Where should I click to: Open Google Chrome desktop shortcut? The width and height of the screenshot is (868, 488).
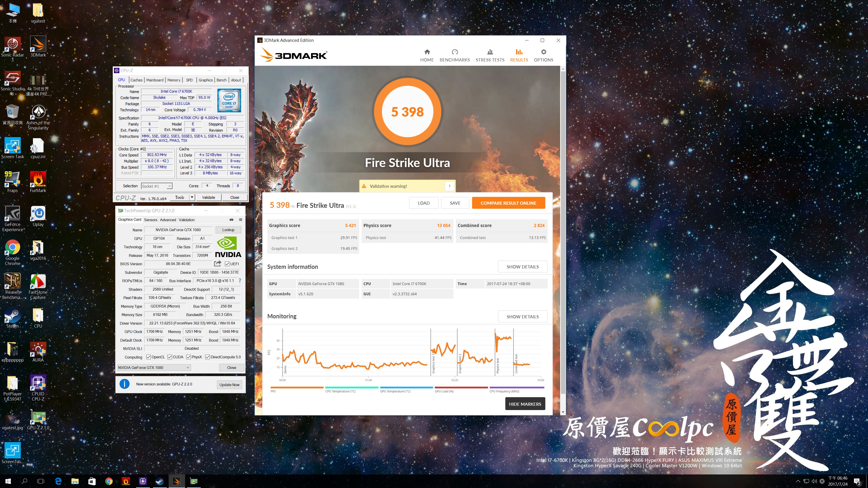(12, 252)
